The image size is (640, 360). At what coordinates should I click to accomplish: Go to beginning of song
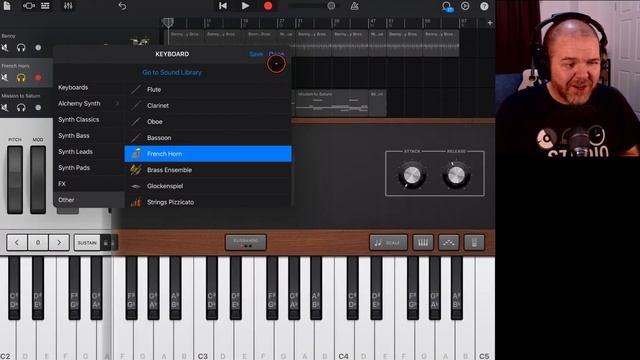[x=222, y=6]
